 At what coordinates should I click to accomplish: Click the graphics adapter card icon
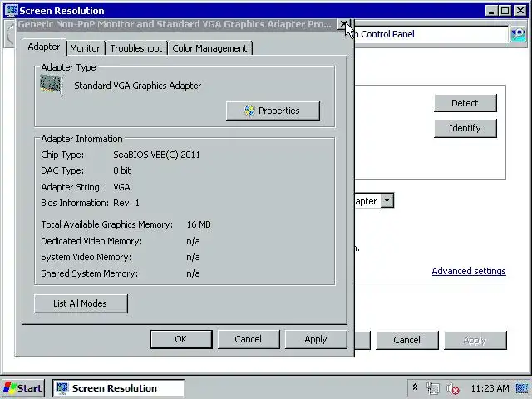tap(51, 84)
